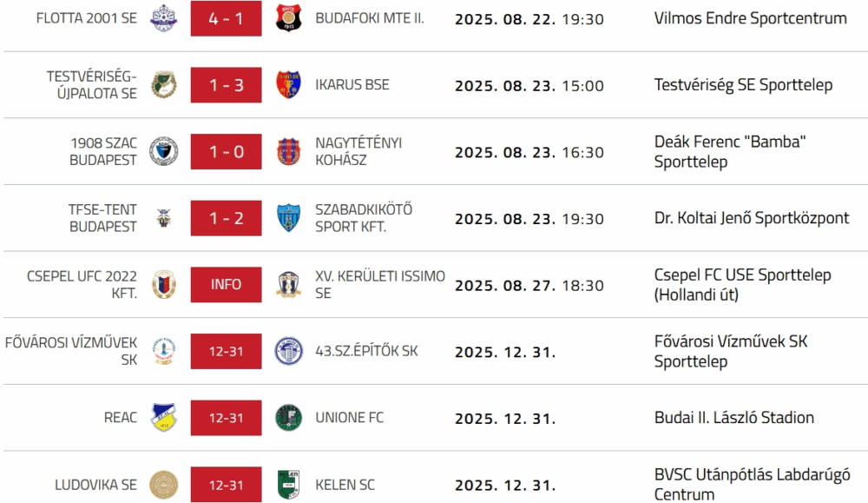
Task: Open the XV. Kerületi Issimo SE link
Action: click(x=380, y=284)
